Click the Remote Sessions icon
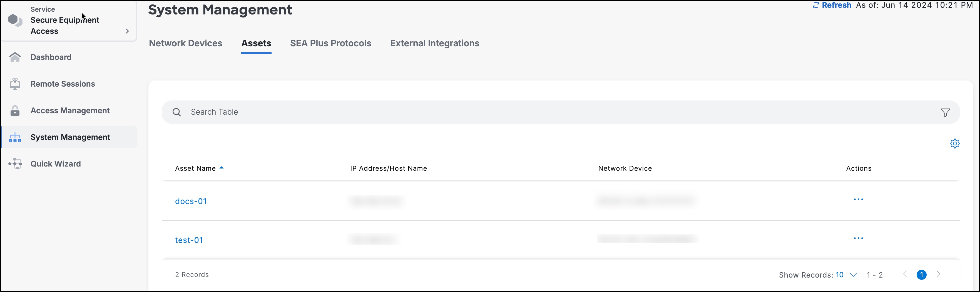The height and width of the screenshot is (292, 980). tap(15, 84)
